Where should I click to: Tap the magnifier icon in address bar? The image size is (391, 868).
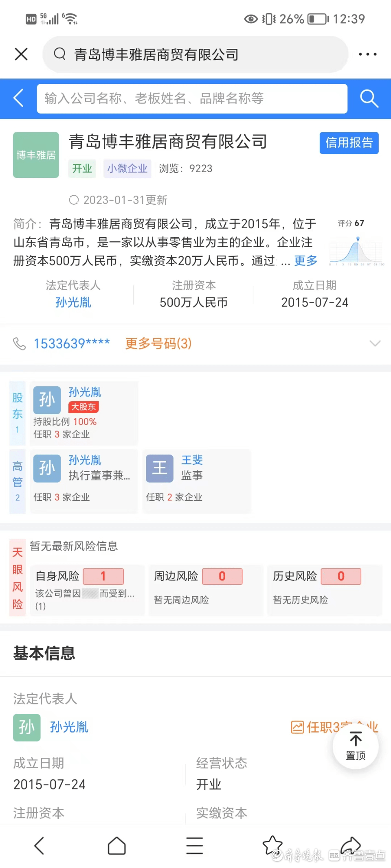pos(60,54)
